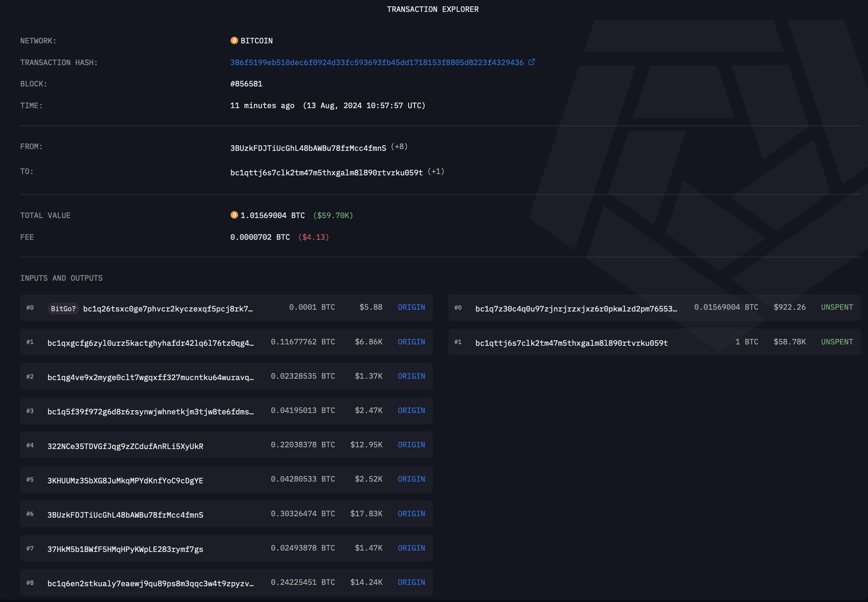Click the Bitcoin network icon
Image resolution: width=868 pixels, height=602 pixels.
[x=234, y=40]
